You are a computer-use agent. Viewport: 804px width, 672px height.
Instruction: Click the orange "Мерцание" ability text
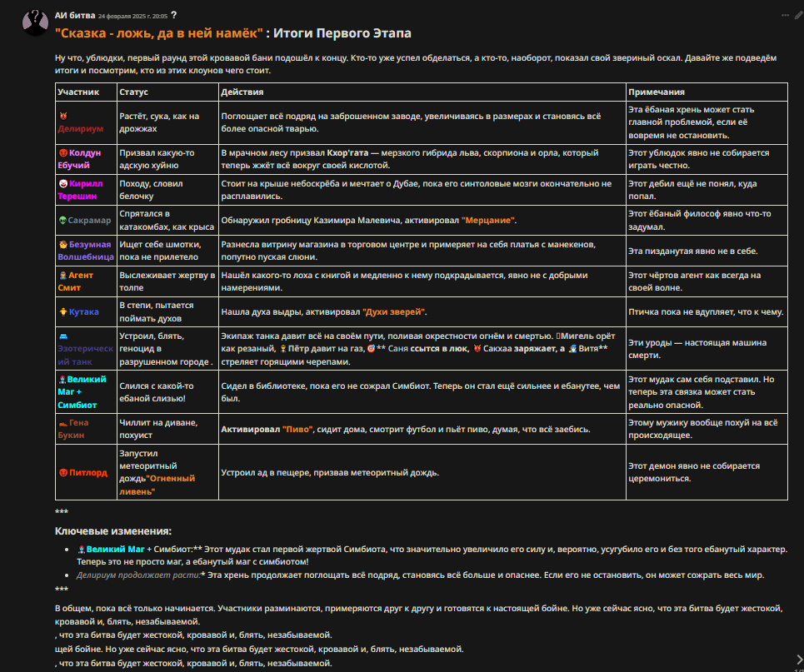click(487, 221)
